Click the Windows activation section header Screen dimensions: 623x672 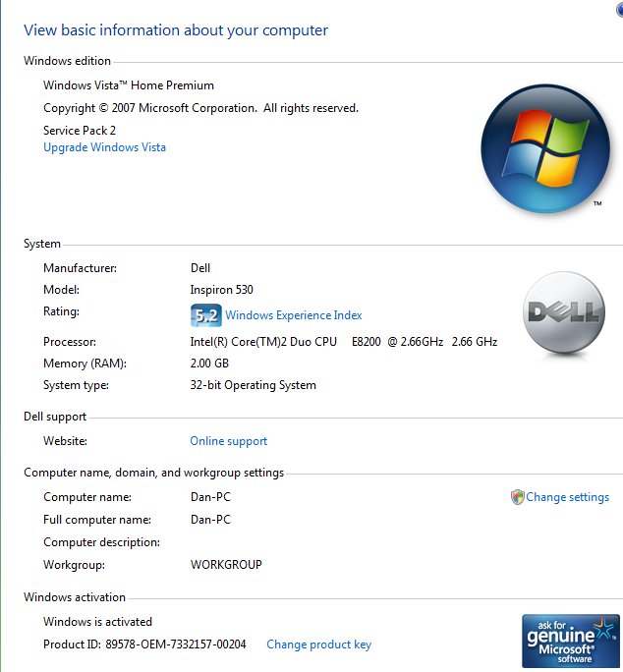click(75, 597)
